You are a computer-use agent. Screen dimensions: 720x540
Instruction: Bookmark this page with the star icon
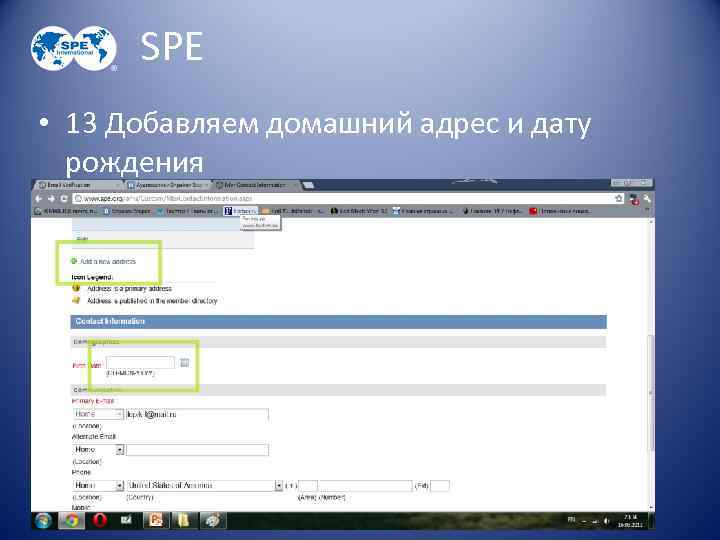pyautogui.click(x=619, y=198)
